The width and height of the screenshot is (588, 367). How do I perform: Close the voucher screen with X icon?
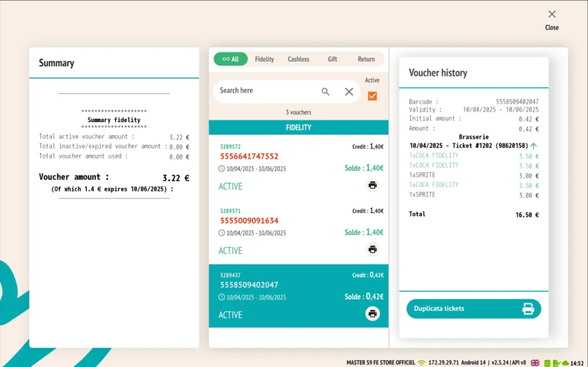click(x=552, y=15)
